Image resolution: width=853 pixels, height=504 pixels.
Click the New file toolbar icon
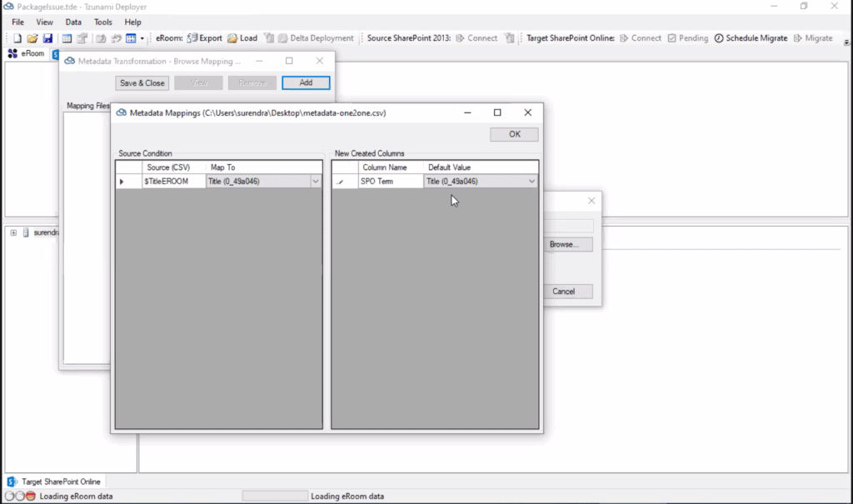(17, 38)
